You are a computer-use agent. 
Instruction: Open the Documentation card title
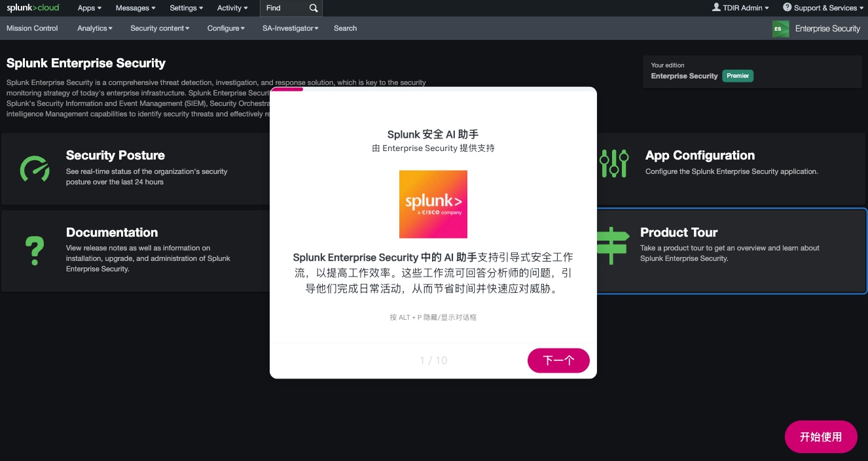[x=112, y=232]
